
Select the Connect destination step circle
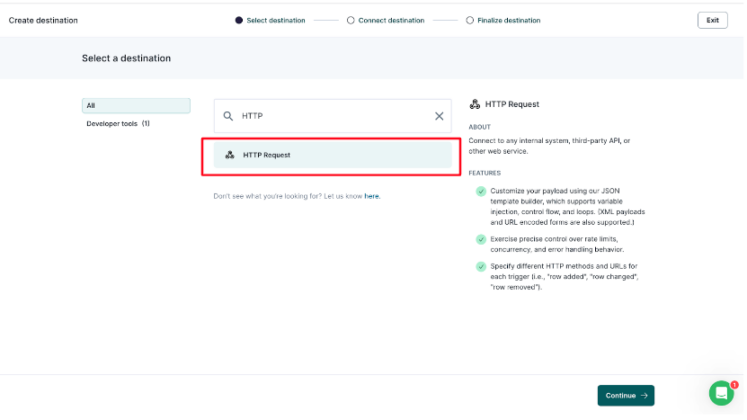pyautogui.click(x=350, y=20)
